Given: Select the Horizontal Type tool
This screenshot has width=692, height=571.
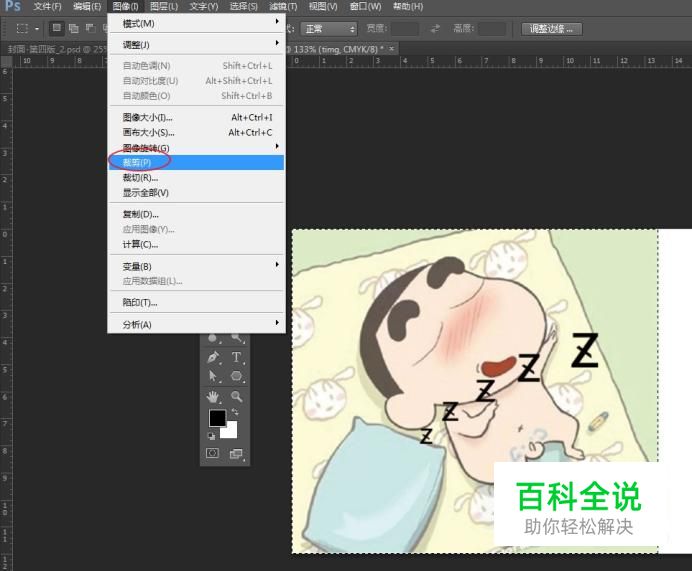Looking at the screenshot, I should [236, 357].
